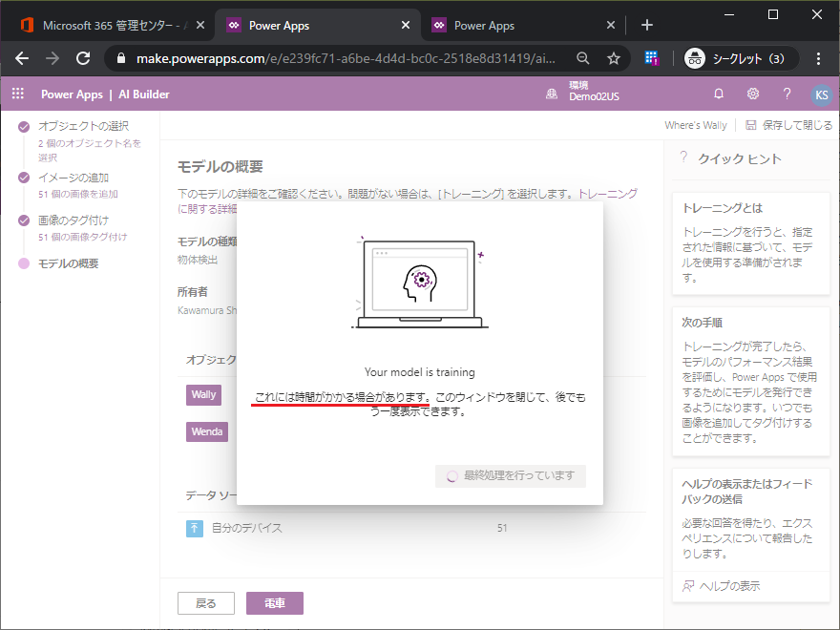Select the Demo02US environment

[594, 96]
